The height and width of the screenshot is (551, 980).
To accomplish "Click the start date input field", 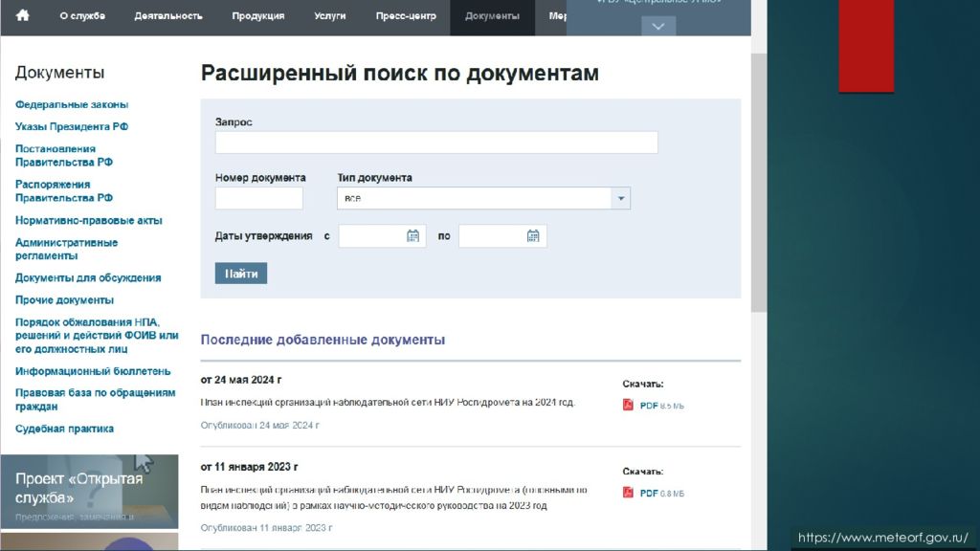I will coord(382,236).
